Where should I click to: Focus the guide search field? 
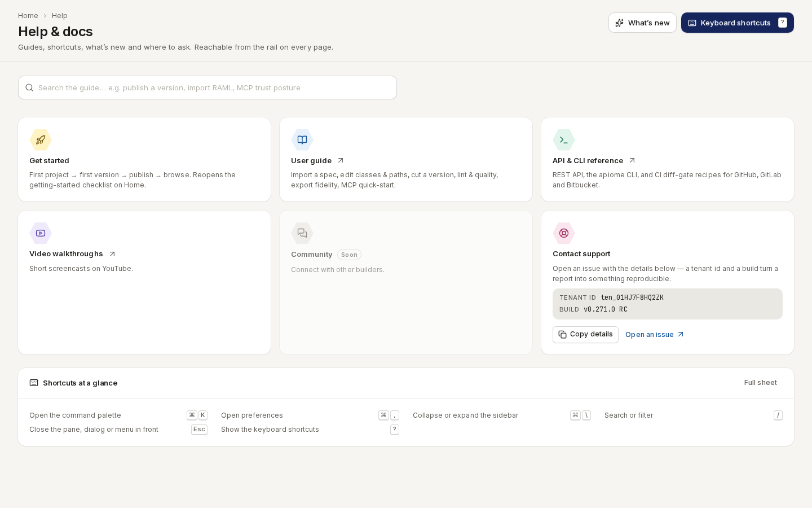(x=208, y=87)
